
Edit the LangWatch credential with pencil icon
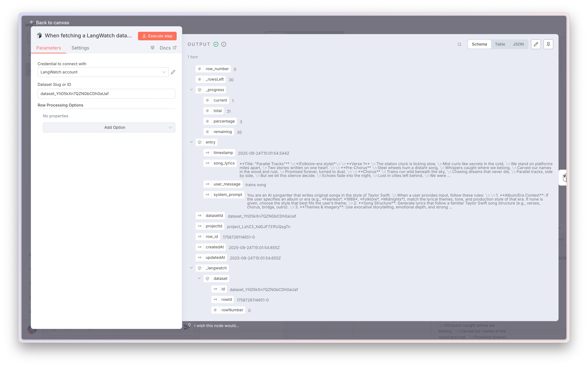click(173, 72)
